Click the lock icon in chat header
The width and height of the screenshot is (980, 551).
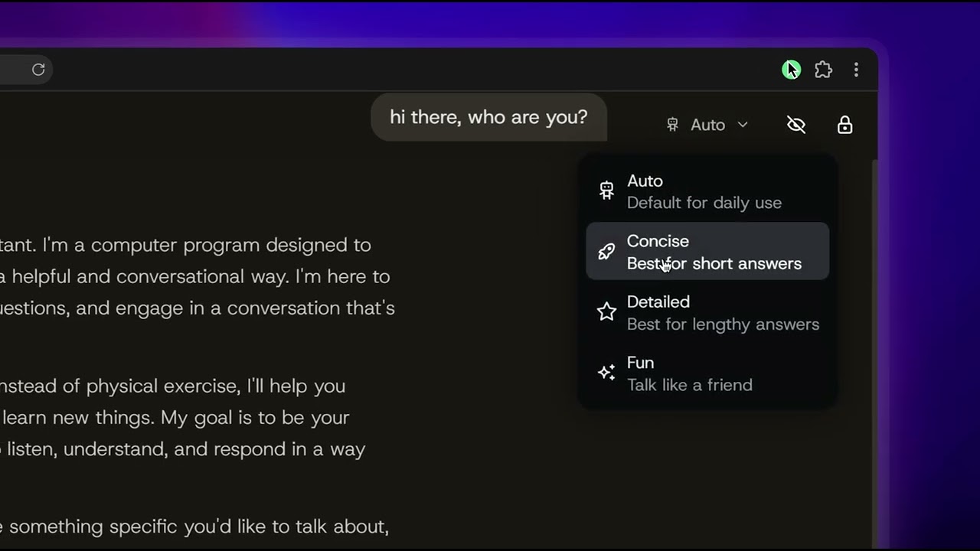[x=844, y=125]
